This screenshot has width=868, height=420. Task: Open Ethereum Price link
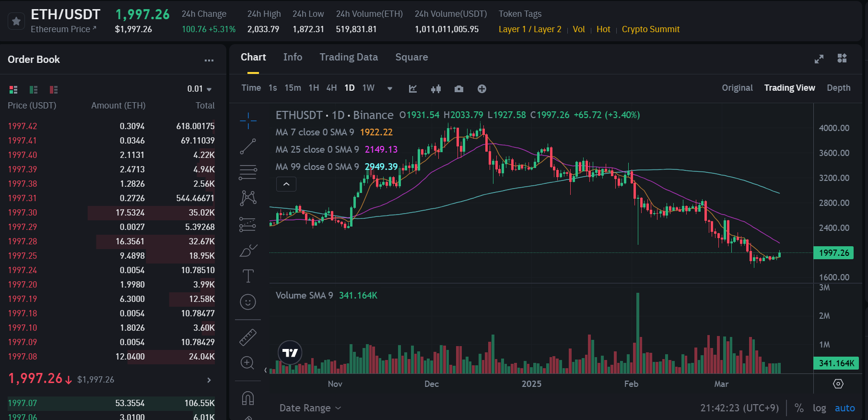coord(63,29)
